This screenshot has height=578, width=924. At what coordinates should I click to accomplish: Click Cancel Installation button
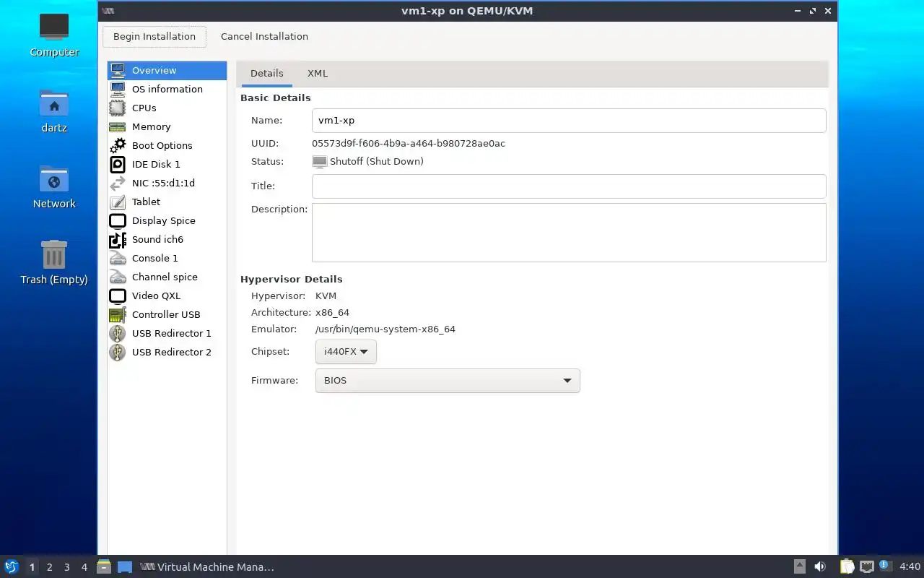click(264, 37)
